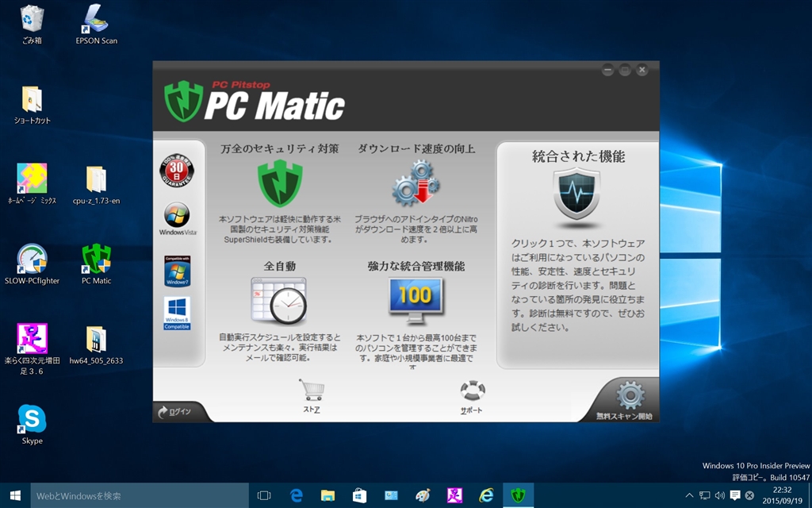Click the monitor icon showing 100
812x508 pixels.
tap(416, 301)
